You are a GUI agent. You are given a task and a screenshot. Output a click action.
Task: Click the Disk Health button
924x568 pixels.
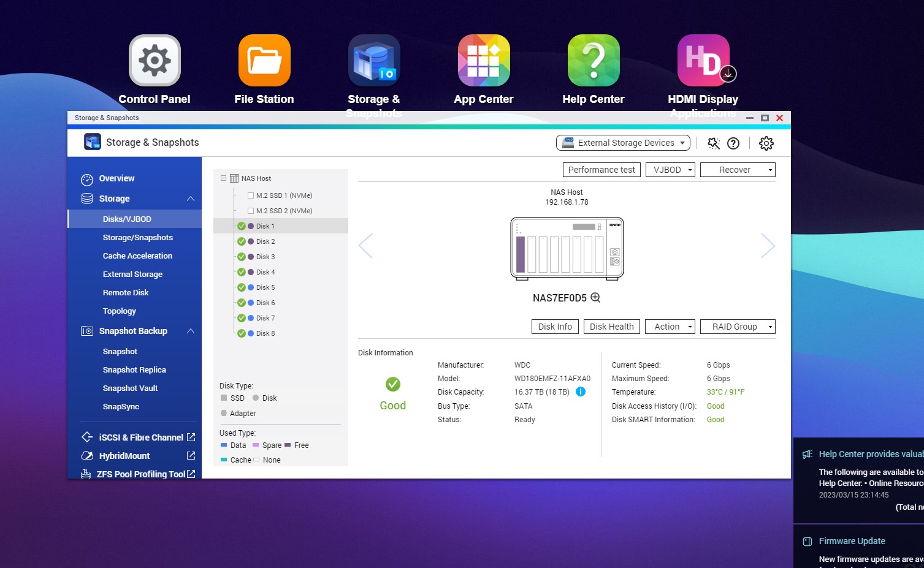611,327
